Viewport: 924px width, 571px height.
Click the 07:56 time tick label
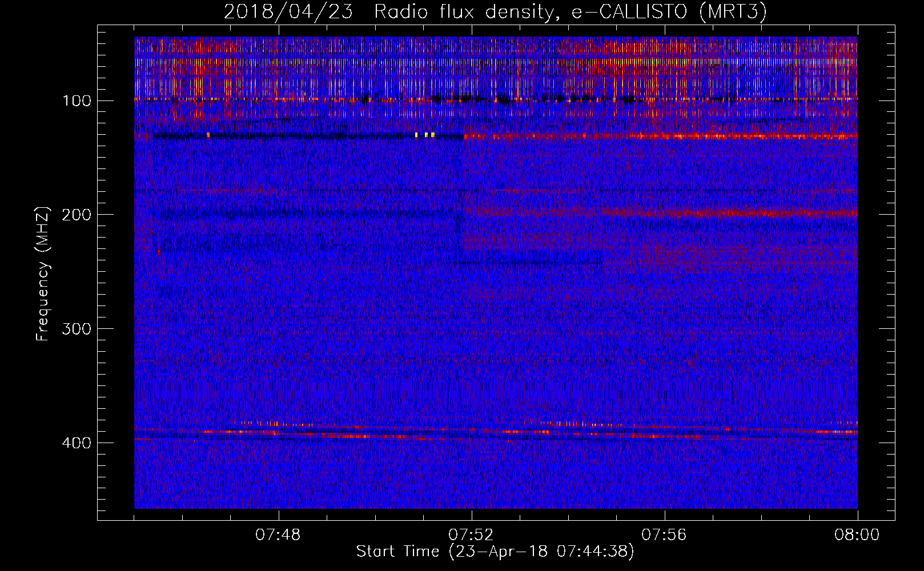coord(664,535)
